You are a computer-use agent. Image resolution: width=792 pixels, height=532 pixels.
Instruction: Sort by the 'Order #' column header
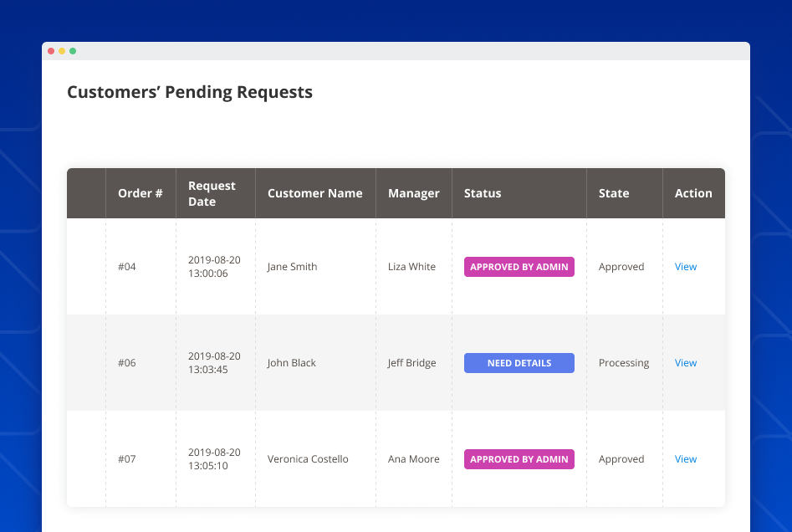pos(140,192)
